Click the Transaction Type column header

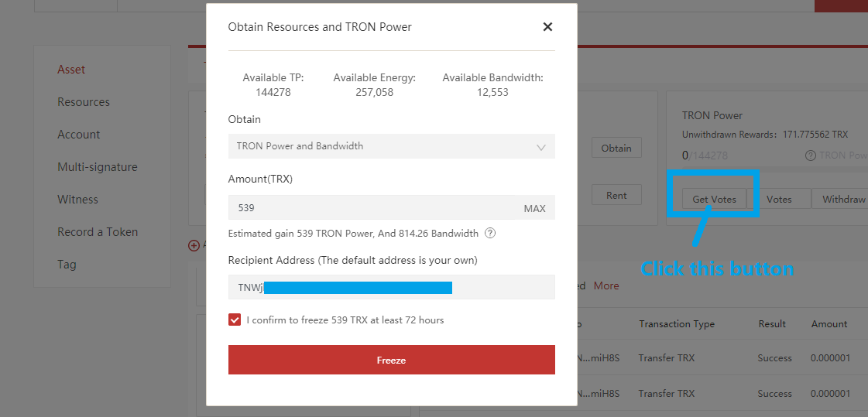click(x=677, y=323)
